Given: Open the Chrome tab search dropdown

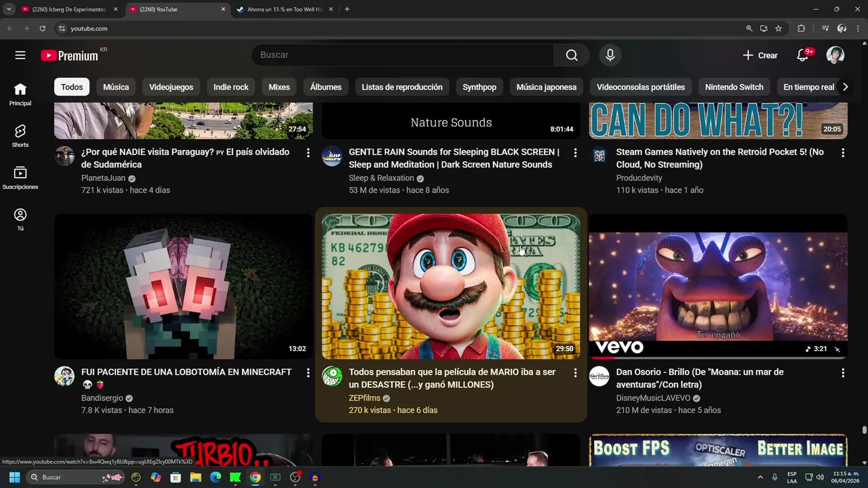Looking at the screenshot, I should click(x=9, y=9).
